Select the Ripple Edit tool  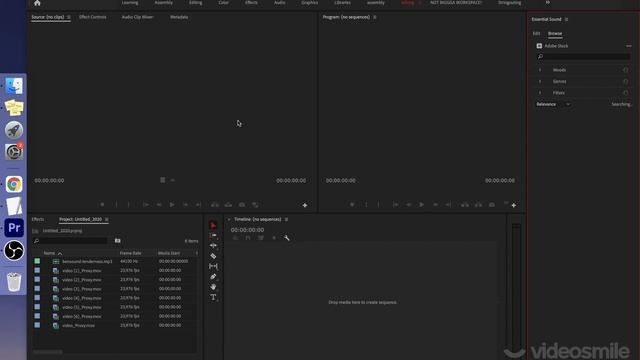[x=213, y=245]
